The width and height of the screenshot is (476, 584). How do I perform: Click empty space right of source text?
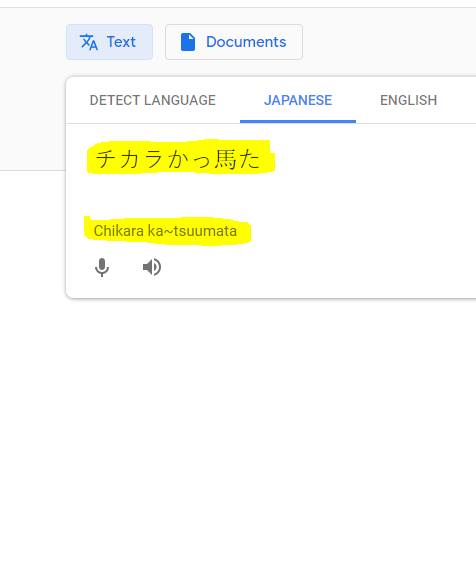click(x=372, y=159)
